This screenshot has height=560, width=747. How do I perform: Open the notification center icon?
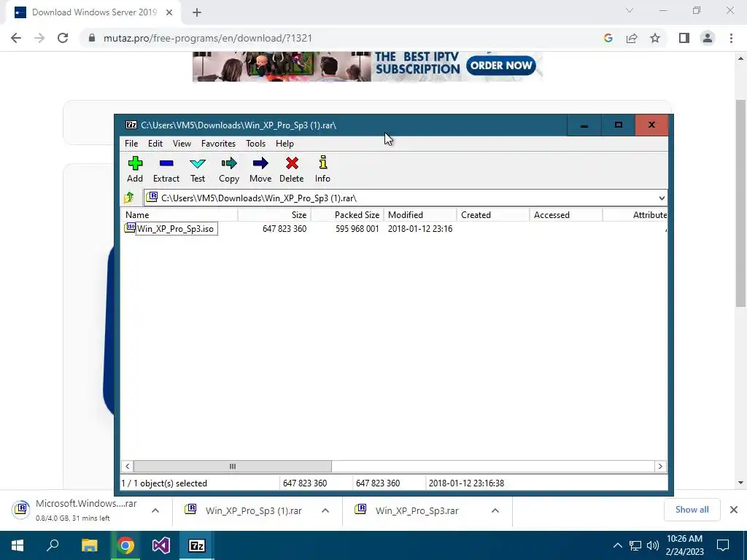point(723,545)
